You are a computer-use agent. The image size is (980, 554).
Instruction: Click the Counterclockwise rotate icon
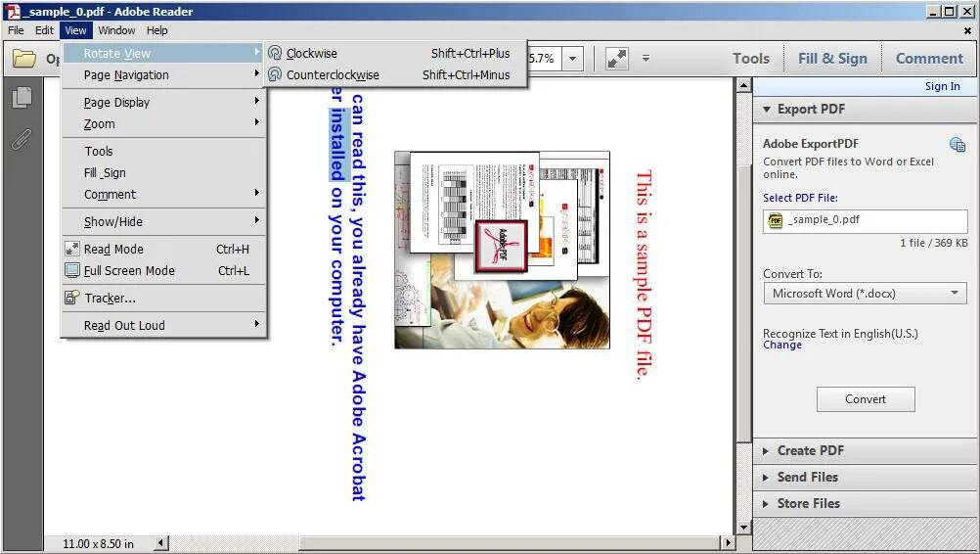click(x=275, y=74)
